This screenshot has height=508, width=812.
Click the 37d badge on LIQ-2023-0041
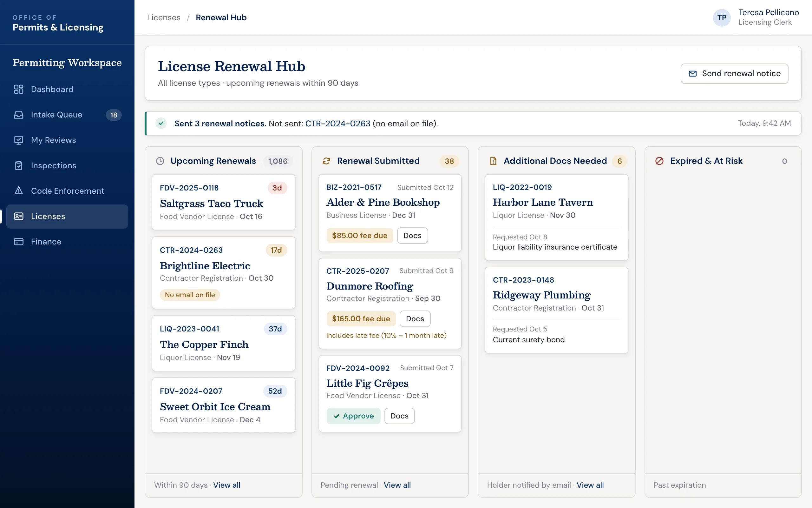pyautogui.click(x=275, y=329)
